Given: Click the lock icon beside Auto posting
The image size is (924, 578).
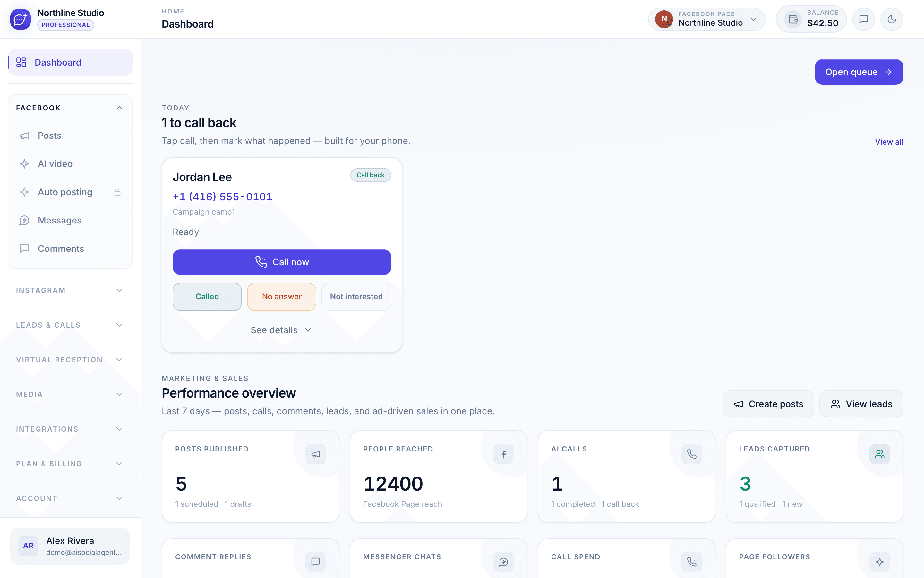Looking at the screenshot, I should 118,192.
